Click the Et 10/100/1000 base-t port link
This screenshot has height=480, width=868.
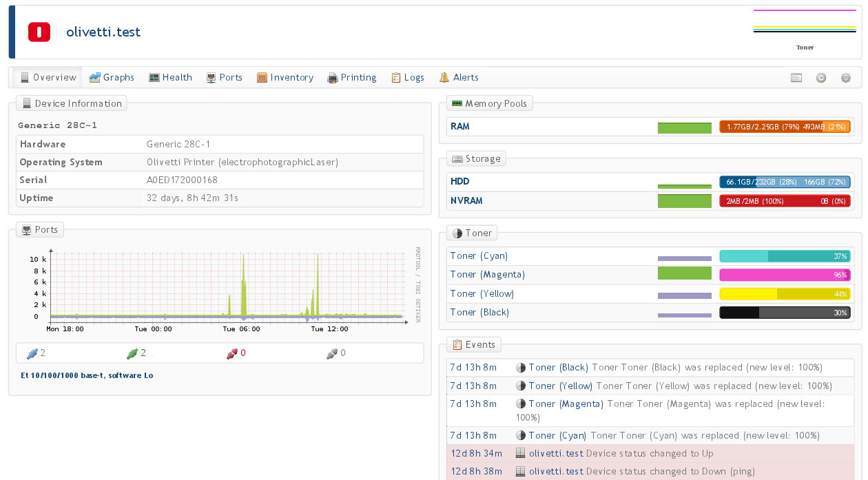click(x=87, y=375)
